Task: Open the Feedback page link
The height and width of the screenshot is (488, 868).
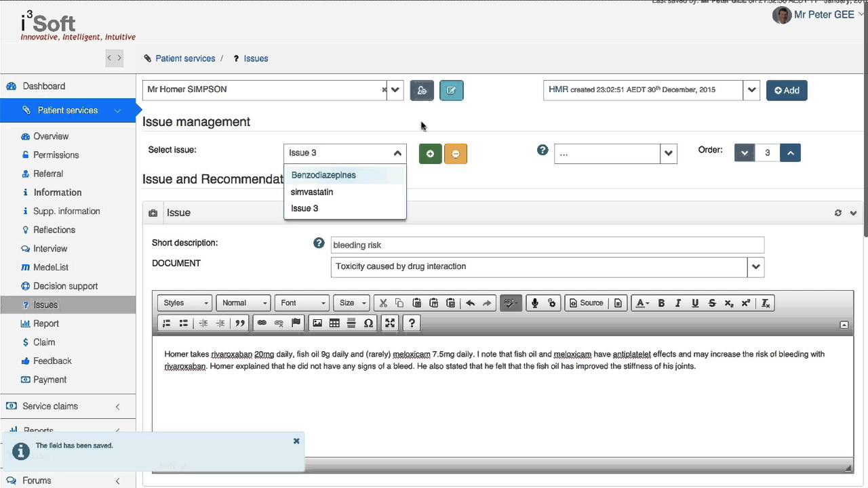Action: [x=52, y=361]
